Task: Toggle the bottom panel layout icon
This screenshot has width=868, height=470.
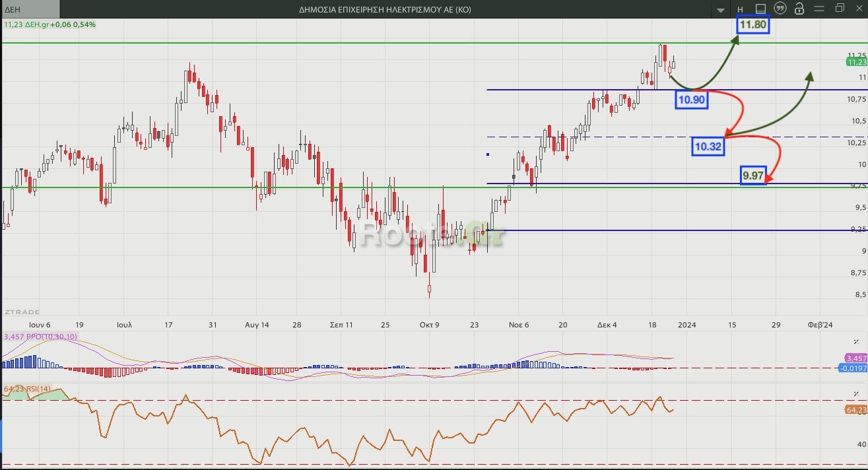Action: pyautogui.click(x=760, y=9)
